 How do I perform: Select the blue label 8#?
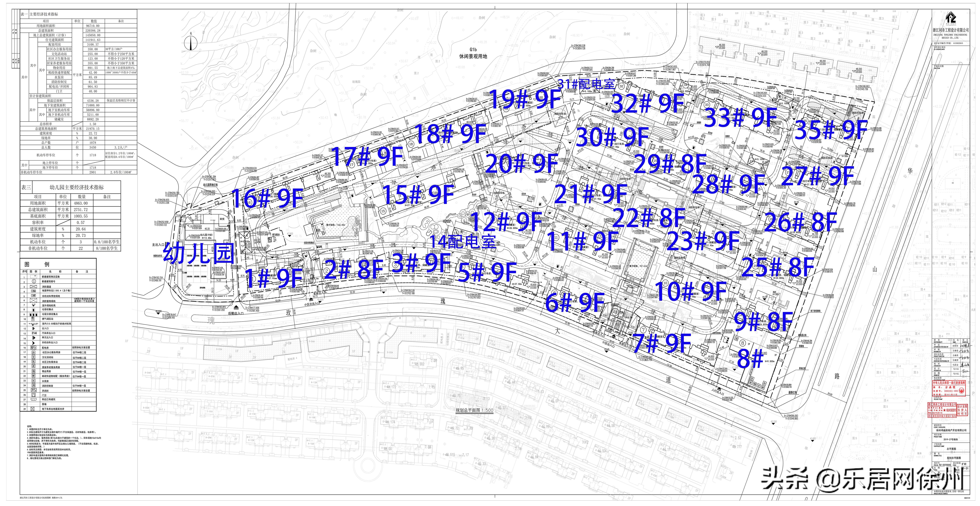(750, 359)
